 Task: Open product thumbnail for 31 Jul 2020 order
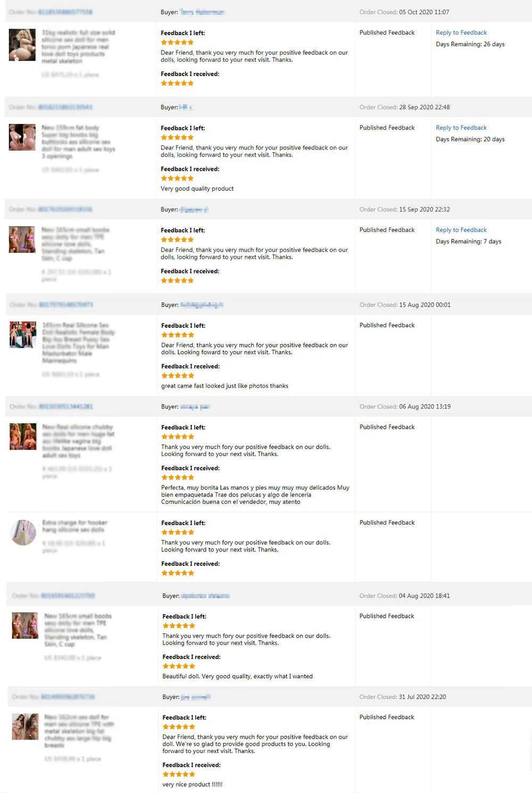[x=25, y=726]
